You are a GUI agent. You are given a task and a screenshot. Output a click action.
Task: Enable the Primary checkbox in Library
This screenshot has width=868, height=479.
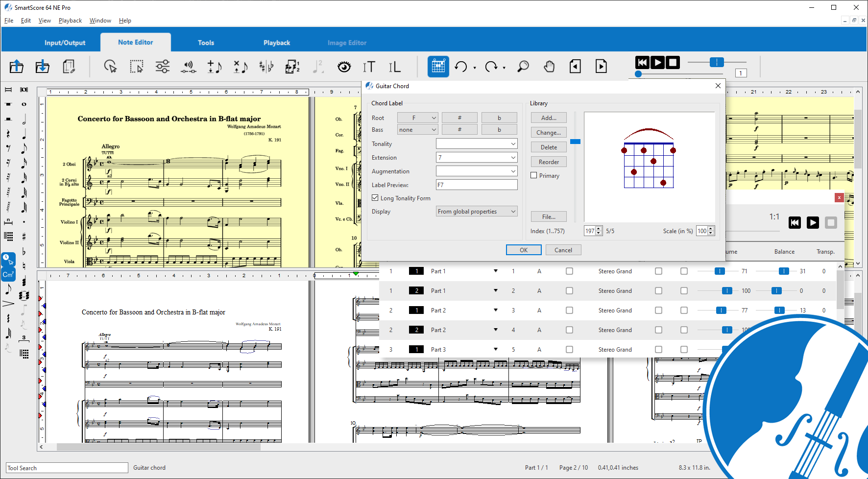pos(534,175)
